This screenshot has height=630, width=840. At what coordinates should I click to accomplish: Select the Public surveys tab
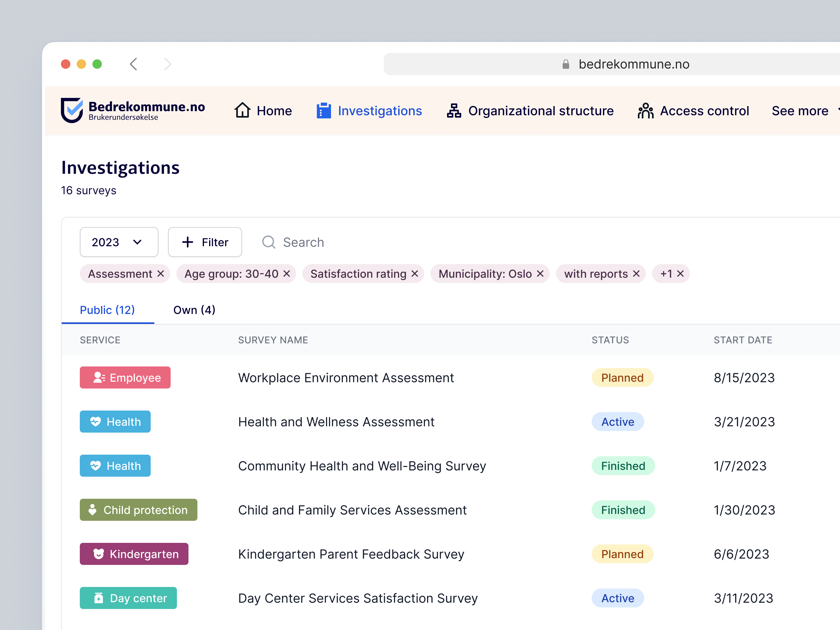point(107,310)
